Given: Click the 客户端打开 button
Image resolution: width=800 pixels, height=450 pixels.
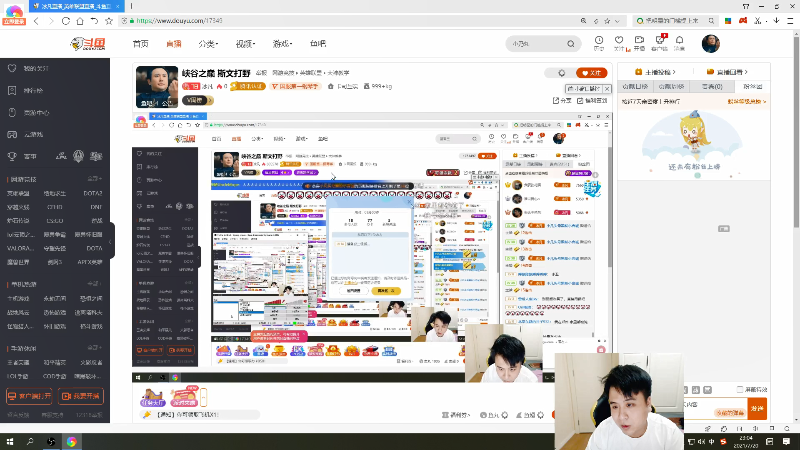Looking at the screenshot, I should click(29, 396).
